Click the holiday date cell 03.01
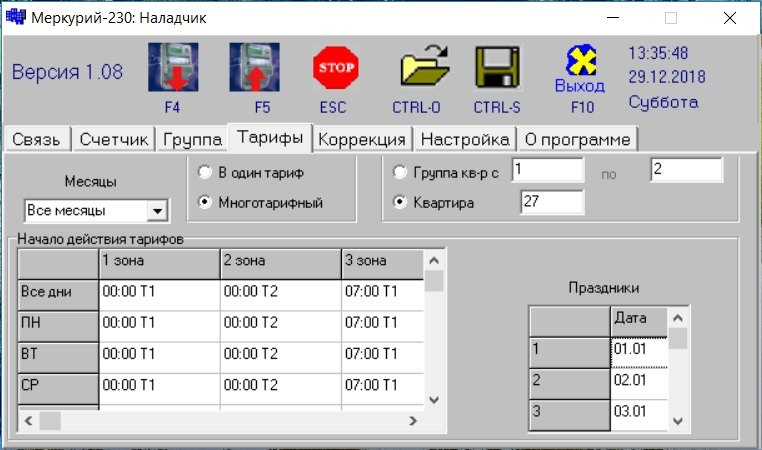The width and height of the screenshot is (762, 450). tap(639, 415)
